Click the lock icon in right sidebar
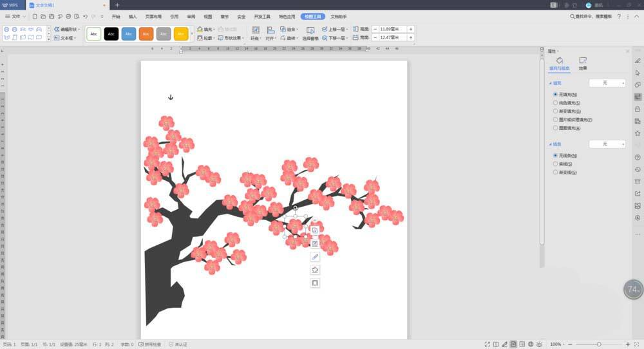Image resolution: width=644 pixels, height=349 pixels. tap(638, 109)
